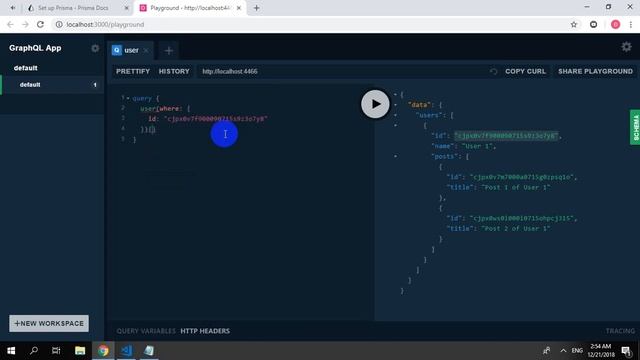Click the "Post 1 of User 1" title
This screenshot has height=360, width=640.
516,187
